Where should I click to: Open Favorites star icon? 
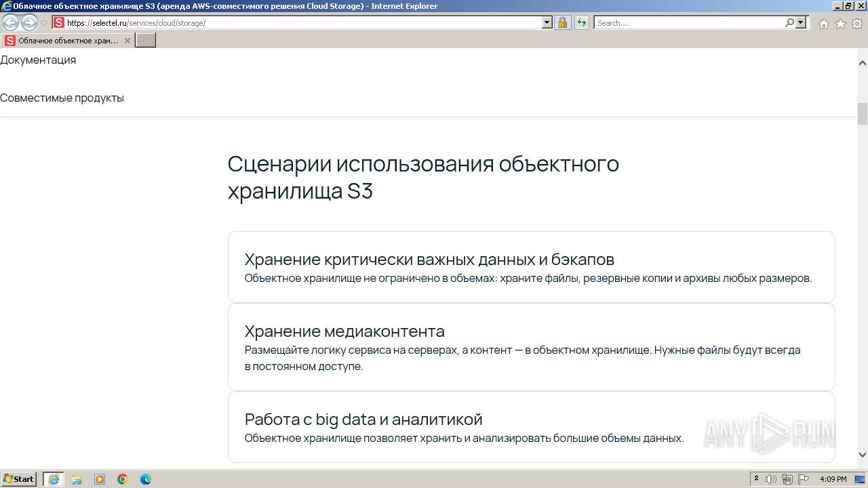coord(840,24)
